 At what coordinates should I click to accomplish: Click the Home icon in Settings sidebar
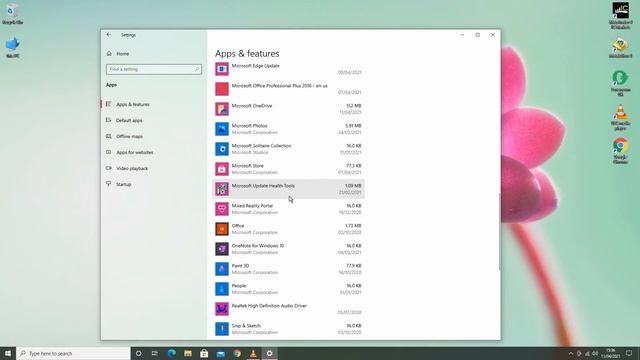109,53
